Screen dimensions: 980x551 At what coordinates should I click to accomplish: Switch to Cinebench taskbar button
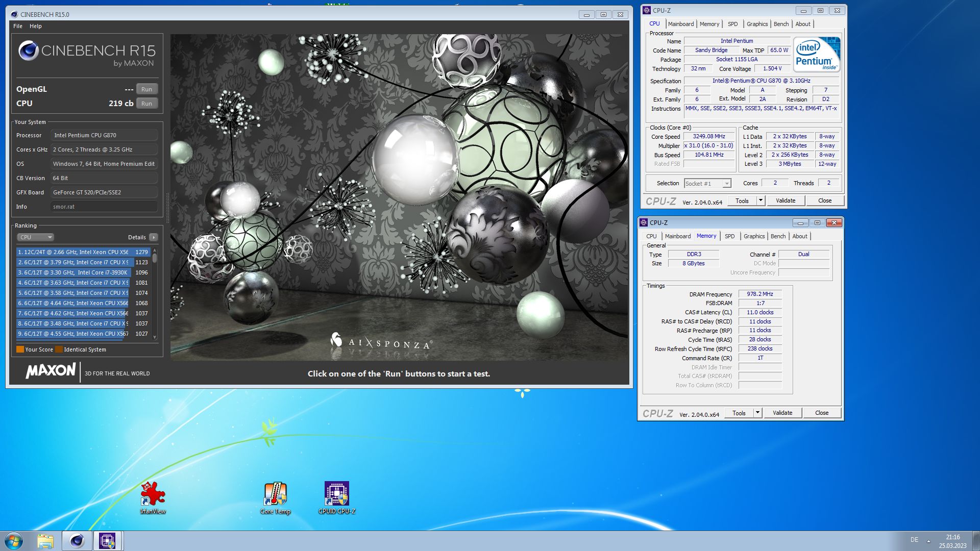tap(77, 541)
